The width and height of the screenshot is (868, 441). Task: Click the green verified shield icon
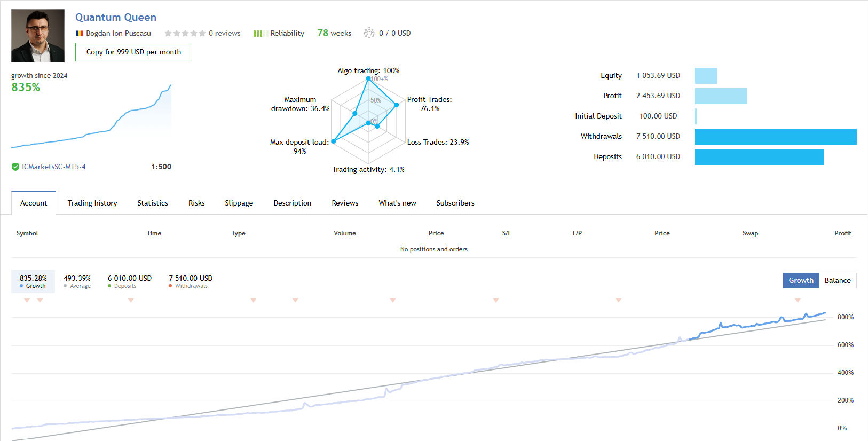pyautogui.click(x=15, y=167)
